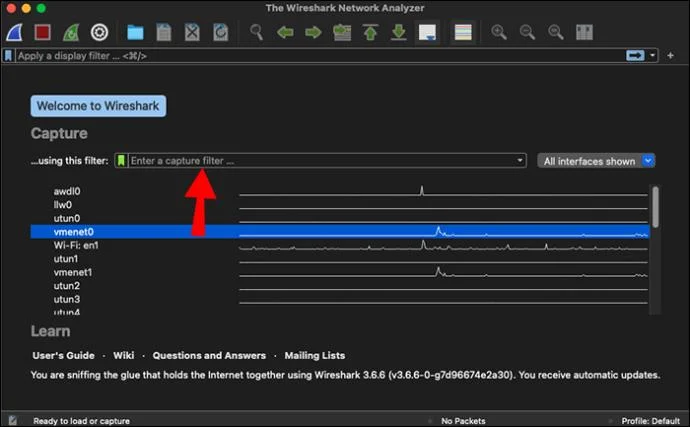Close this capture file icon
Screen dimensions: 690x427
[x=192, y=33]
